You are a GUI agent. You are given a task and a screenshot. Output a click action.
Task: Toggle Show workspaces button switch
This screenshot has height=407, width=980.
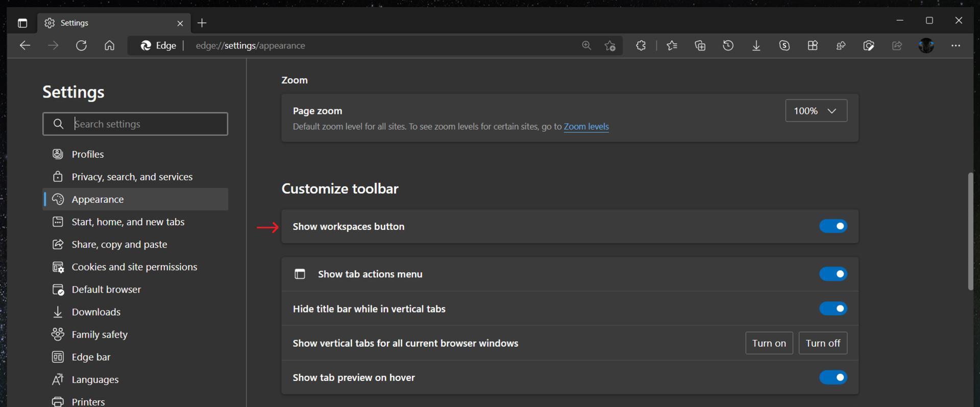point(833,226)
